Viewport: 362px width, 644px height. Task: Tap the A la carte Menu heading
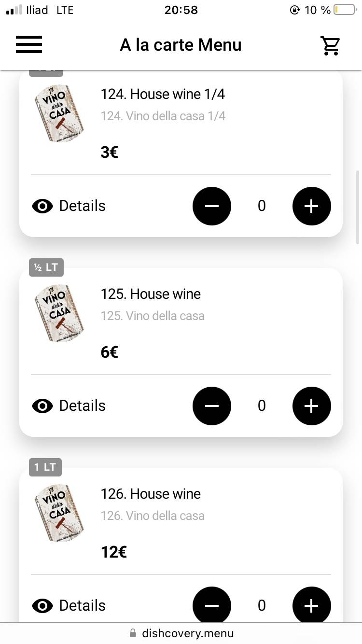coord(181,45)
